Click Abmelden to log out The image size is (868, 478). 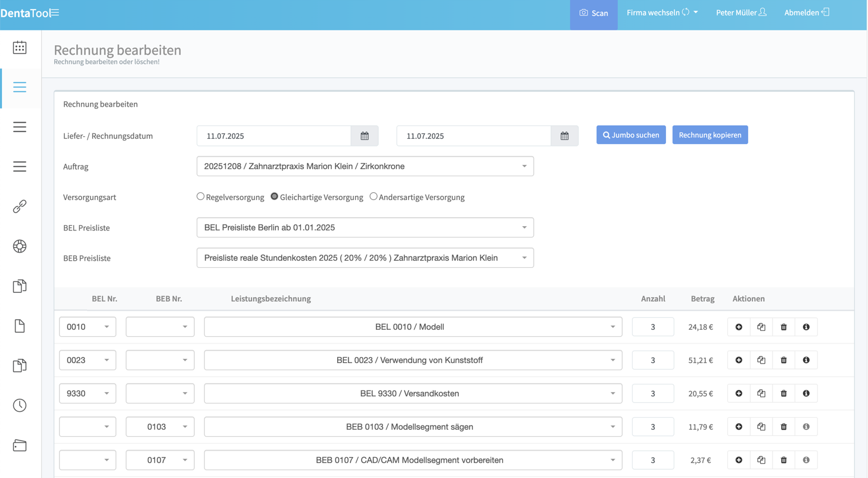point(806,13)
